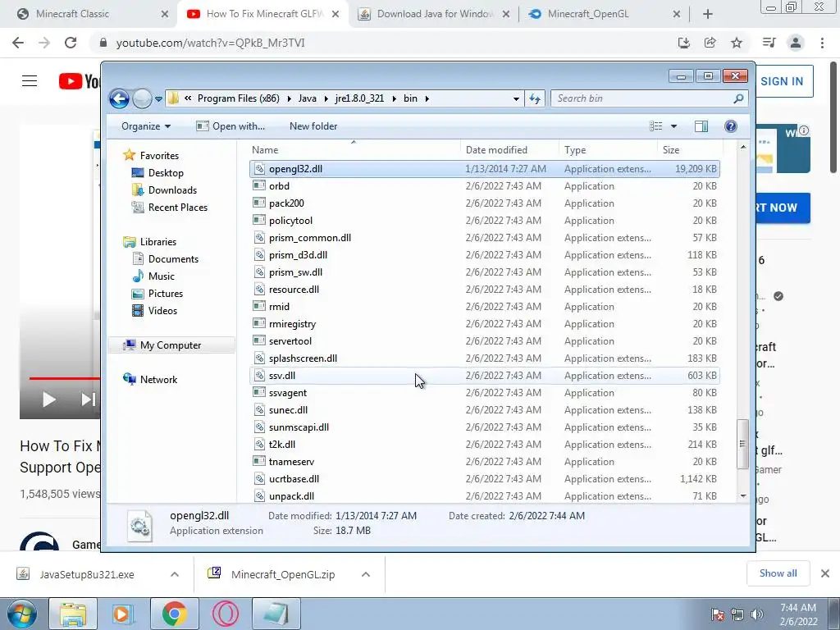Viewport: 840px width, 630px height.
Task: Select Documents under Libraries
Action: click(173, 258)
